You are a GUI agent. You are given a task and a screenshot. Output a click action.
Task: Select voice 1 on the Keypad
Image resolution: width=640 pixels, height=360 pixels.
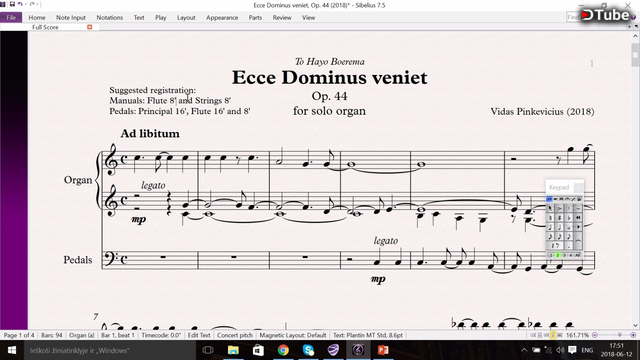(x=551, y=256)
